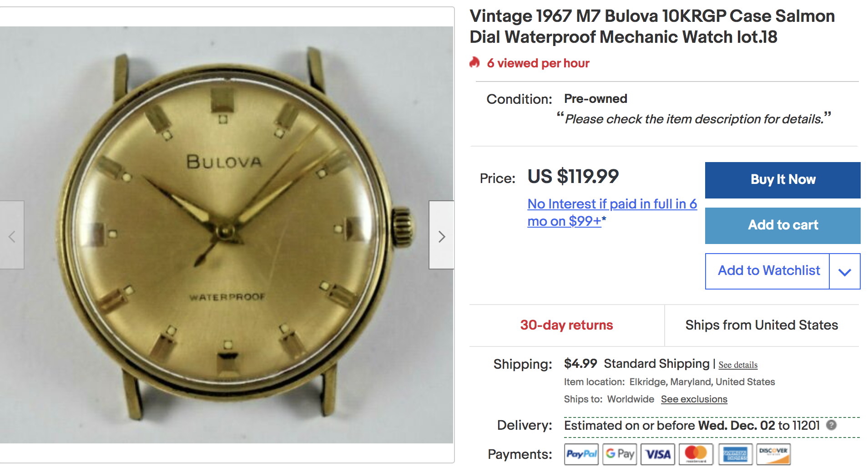This screenshot has height=468, width=868.
Task: Open No Interest financing link
Action: point(612,213)
